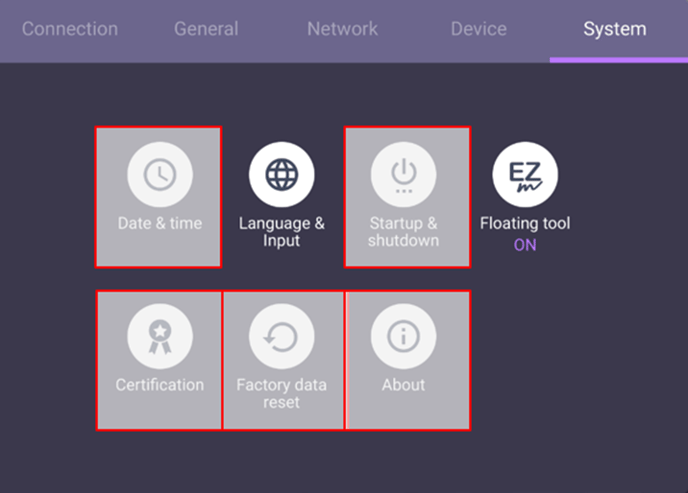Click the EZ Floating tool icon
This screenshot has height=493, width=688.
click(x=525, y=175)
